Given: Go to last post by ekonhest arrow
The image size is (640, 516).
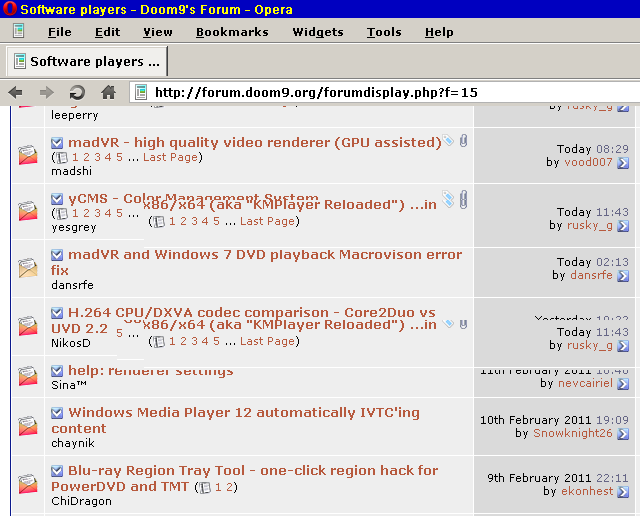Looking at the screenshot, I should (623, 492).
